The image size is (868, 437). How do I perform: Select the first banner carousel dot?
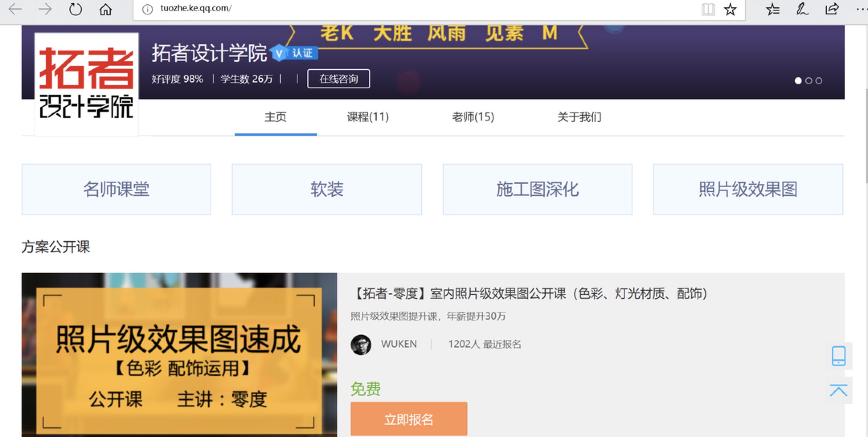coord(798,81)
